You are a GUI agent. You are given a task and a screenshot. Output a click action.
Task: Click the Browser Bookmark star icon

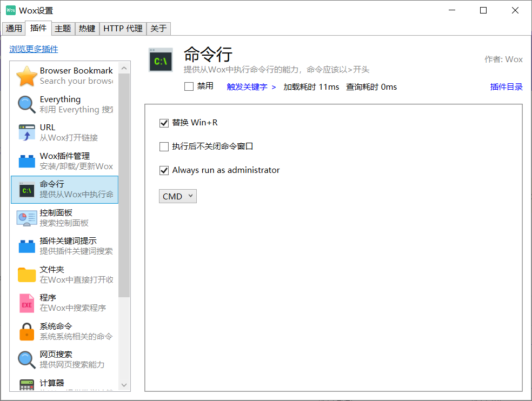26,76
